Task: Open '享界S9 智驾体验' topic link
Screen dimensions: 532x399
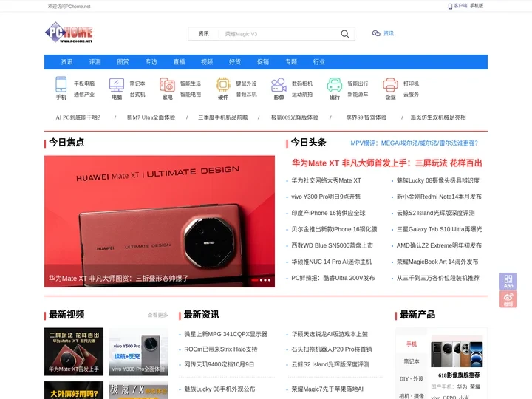Action: tap(366, 117)
